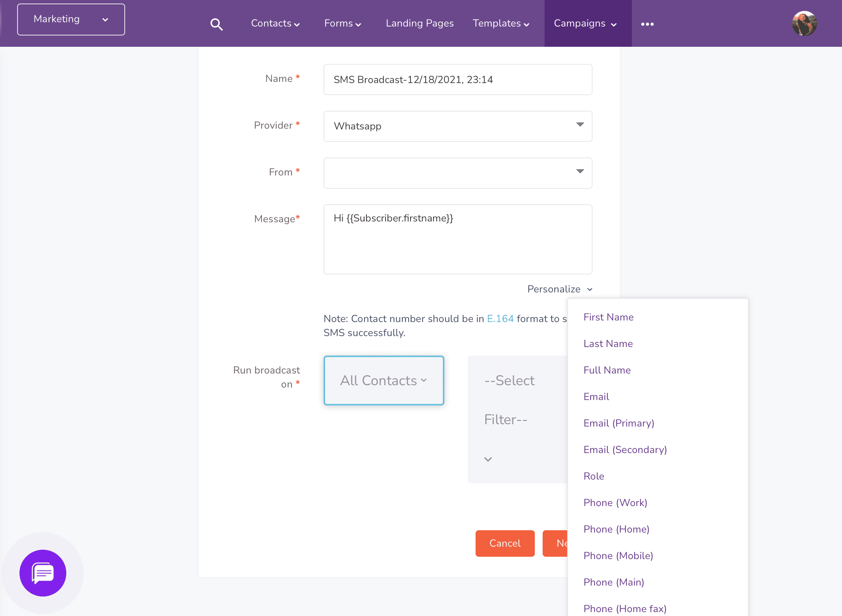Expand the From field dropdown
This screenshot has height=616, width=842.
[578, 171]
